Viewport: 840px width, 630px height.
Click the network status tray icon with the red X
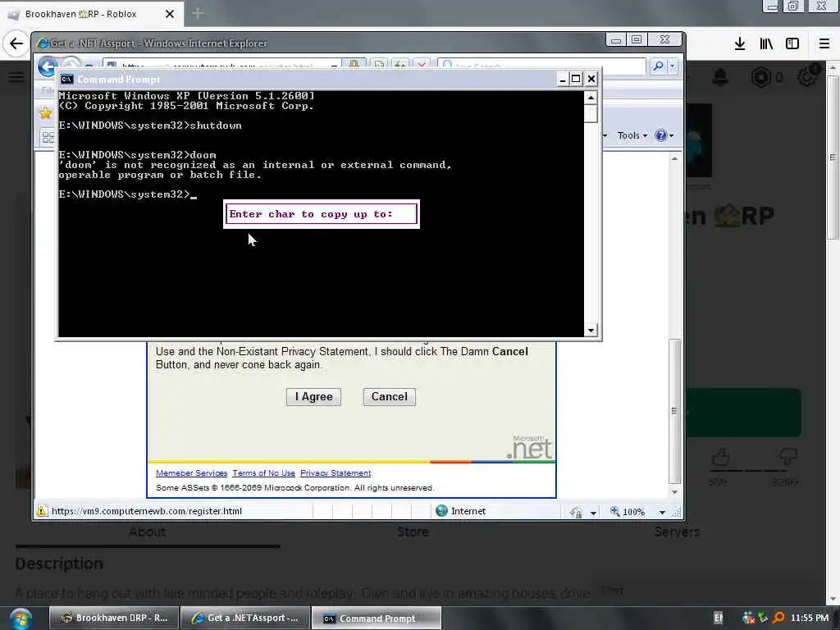(x=748, y=619)
